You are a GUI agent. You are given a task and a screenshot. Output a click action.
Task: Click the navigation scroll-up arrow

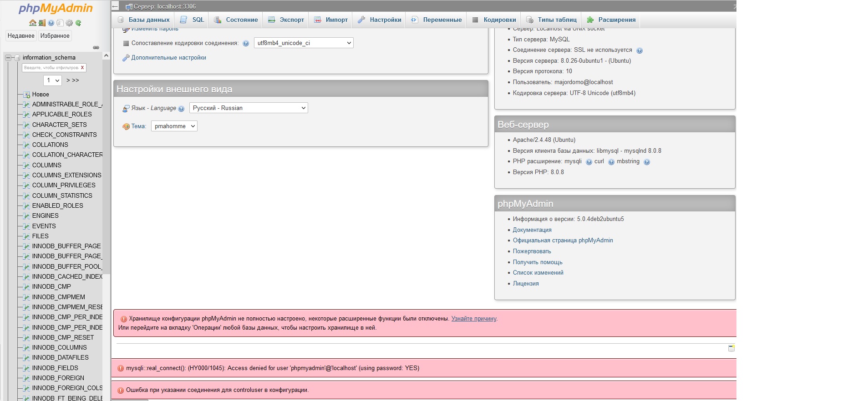coord(106,56)
